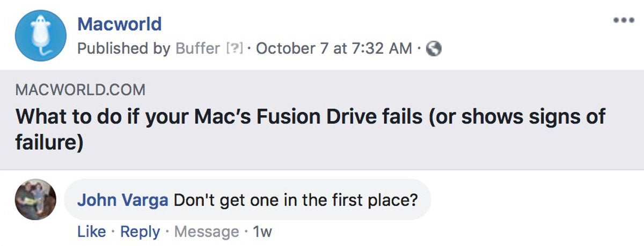Reply to John Varga's comment

(x=140, y=231)
